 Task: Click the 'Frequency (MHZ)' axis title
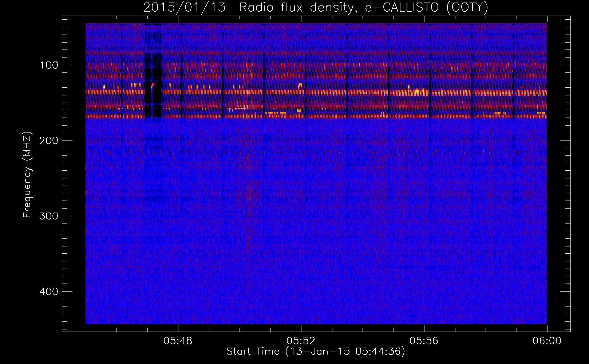28,174
